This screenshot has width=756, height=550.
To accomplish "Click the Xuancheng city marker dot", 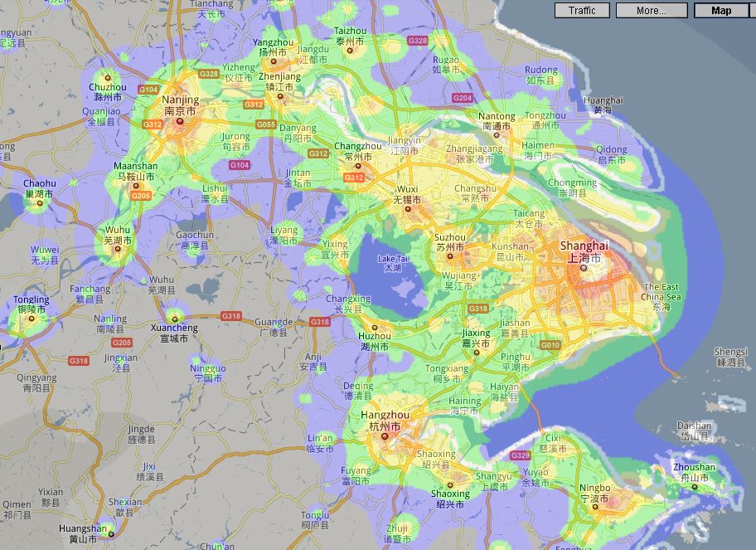I will click(174, 317).
